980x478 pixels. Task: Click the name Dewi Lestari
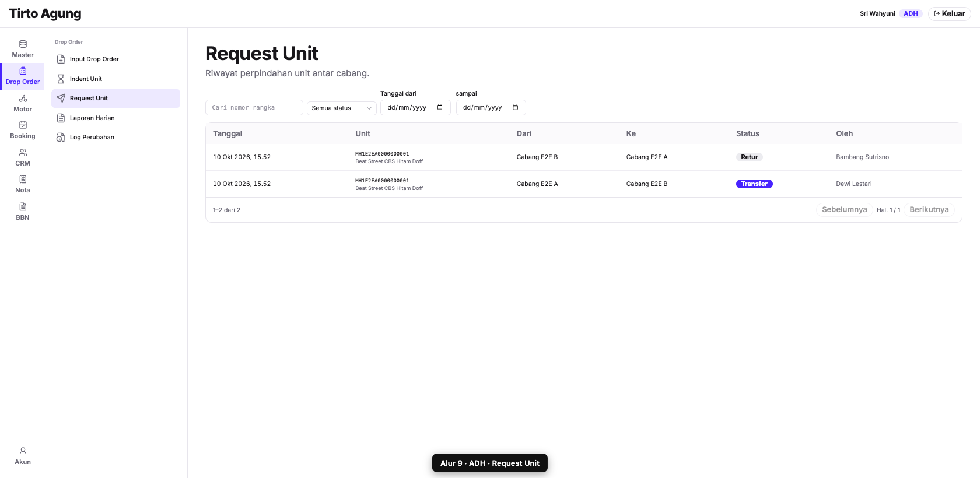(x=853, y=184)
